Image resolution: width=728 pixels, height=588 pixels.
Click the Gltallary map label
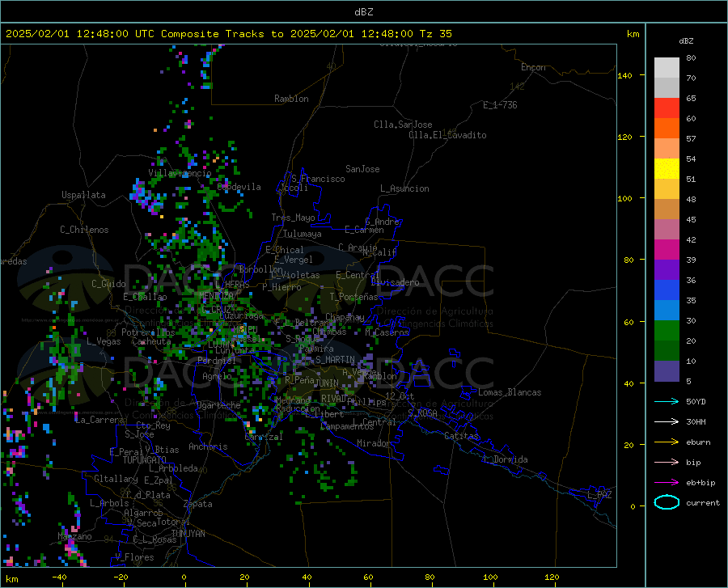[x=116, y=479]
